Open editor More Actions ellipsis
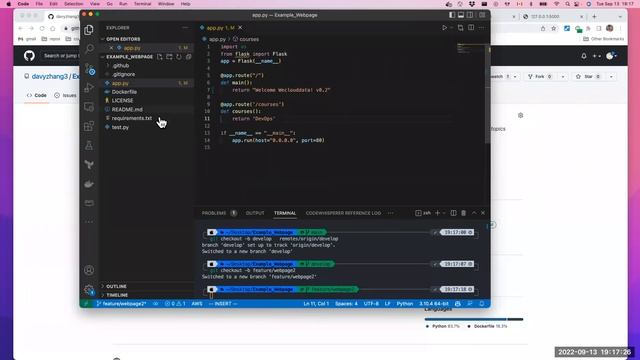 click(482, 28)
